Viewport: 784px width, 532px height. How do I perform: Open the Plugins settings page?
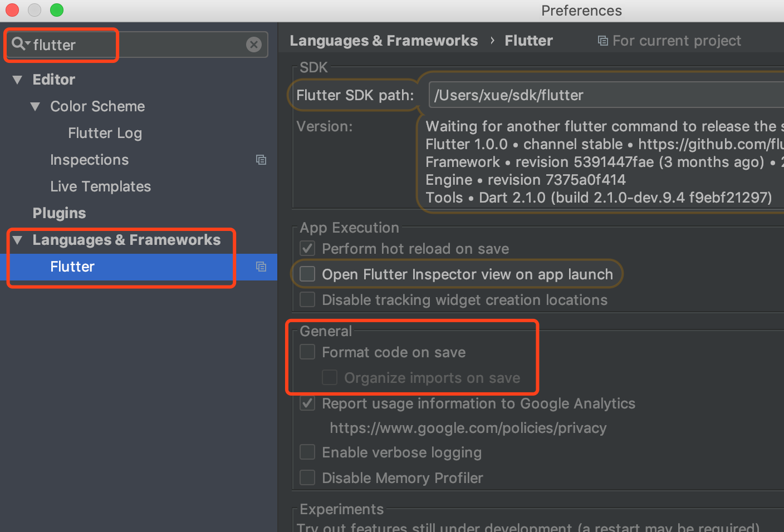click(x=59, y=213)
